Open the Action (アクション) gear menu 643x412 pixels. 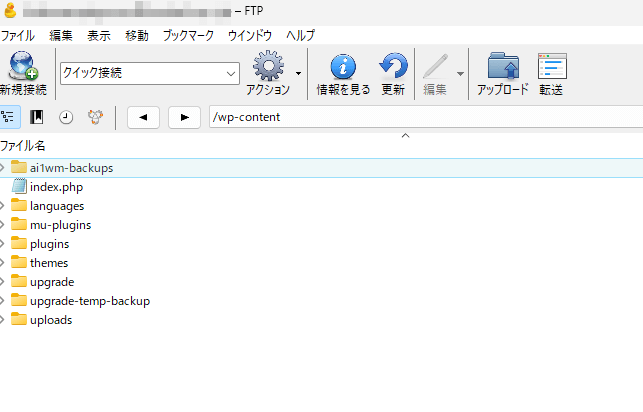268,68
